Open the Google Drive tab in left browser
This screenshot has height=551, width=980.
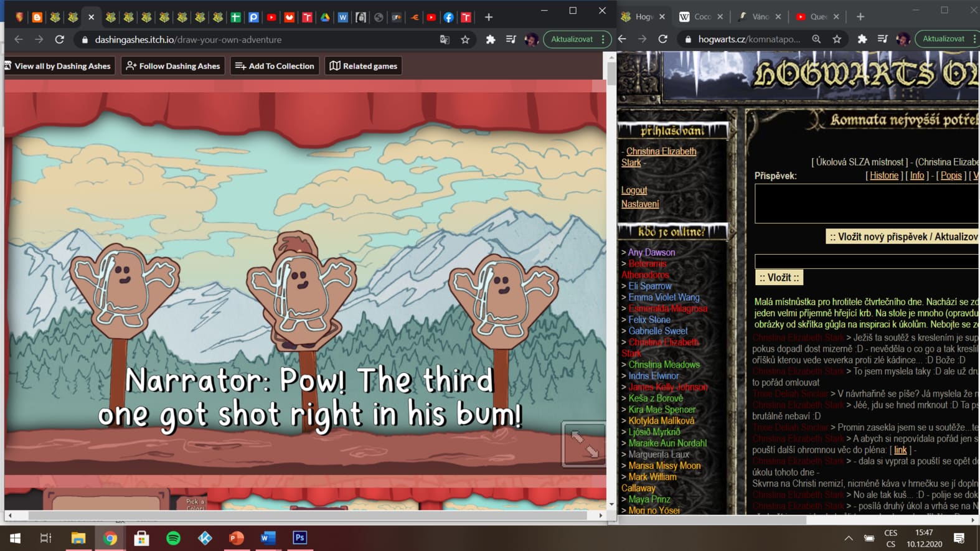click(325, 17)
